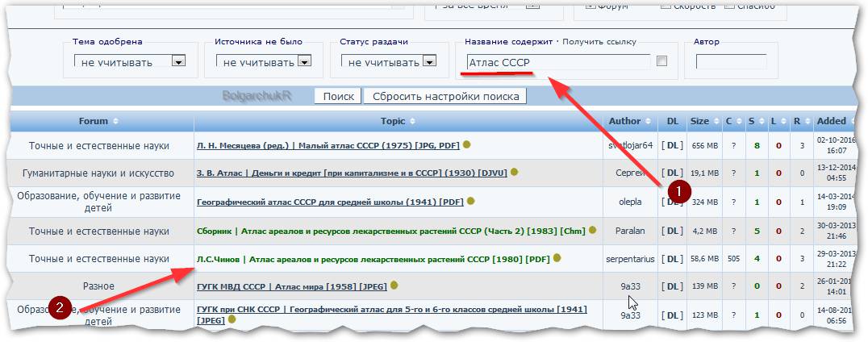
Task: Sort results by the Added column header
Action: [x=835, y=121]
